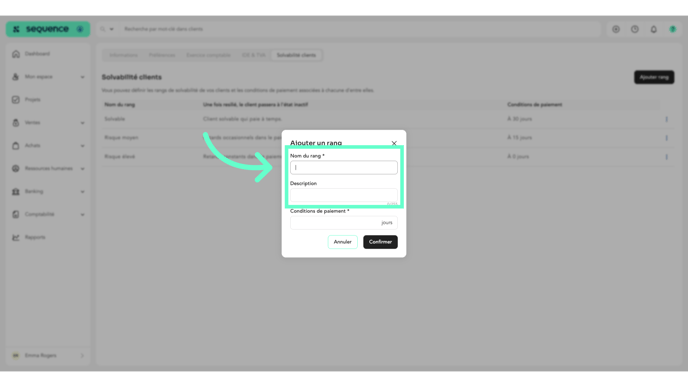The image size is (688, 387).
Task: Click the Achats bag icon
Action: point(16,146)
